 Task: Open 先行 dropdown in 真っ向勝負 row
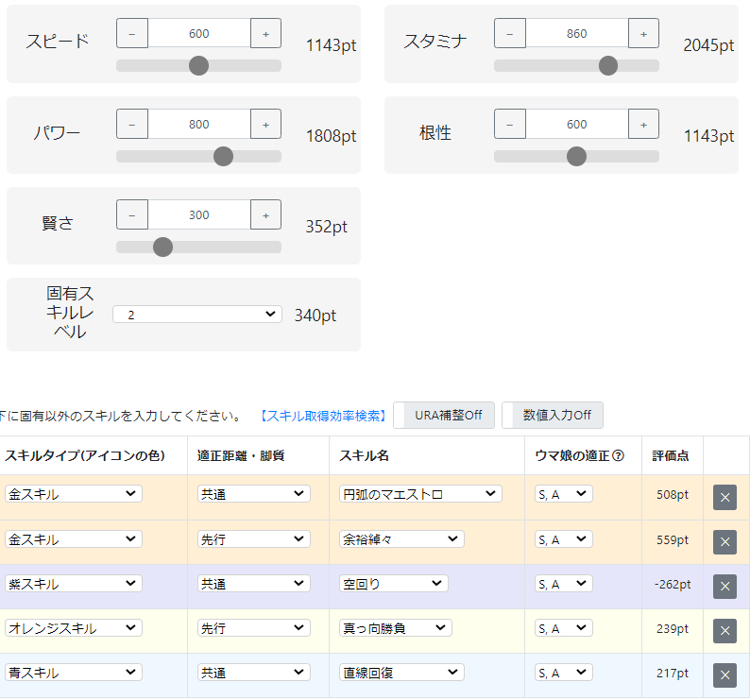point(254,628)
